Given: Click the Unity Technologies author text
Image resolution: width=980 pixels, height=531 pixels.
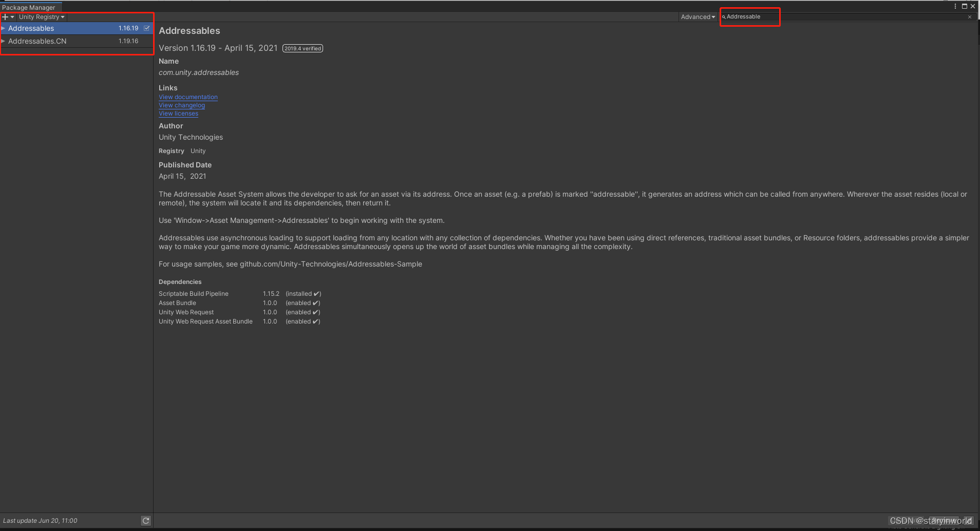Looking at the screenshot, I should point(191,137).
